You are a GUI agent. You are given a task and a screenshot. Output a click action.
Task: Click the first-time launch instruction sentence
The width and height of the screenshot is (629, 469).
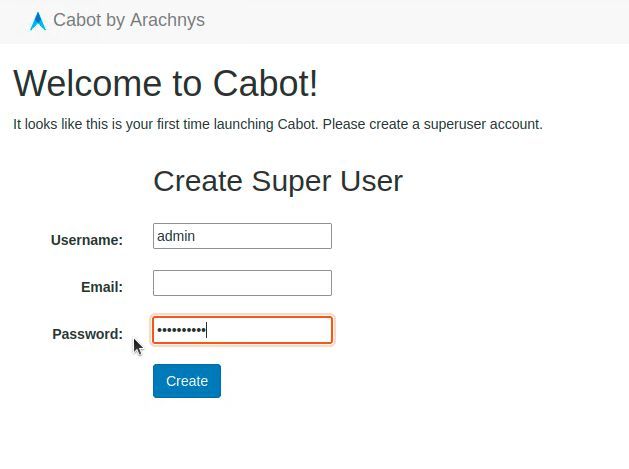pyautogui.click(x=277, y=125)
